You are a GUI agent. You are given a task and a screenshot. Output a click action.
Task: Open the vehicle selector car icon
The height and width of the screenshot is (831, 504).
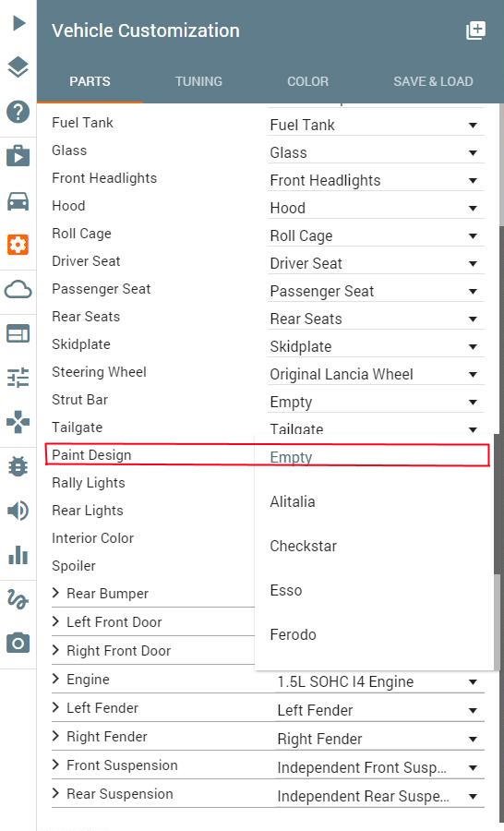click(18, 201)
